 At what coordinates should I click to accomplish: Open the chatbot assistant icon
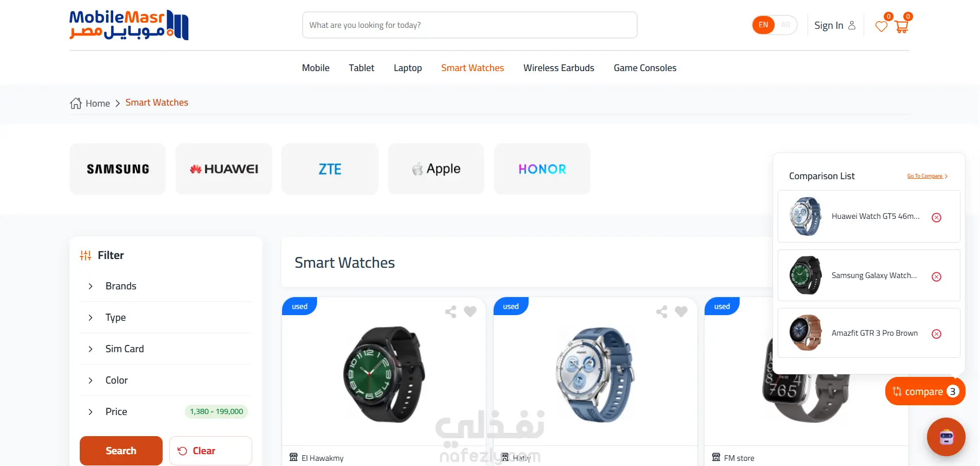pyautogui.click(x=946, y=437)
